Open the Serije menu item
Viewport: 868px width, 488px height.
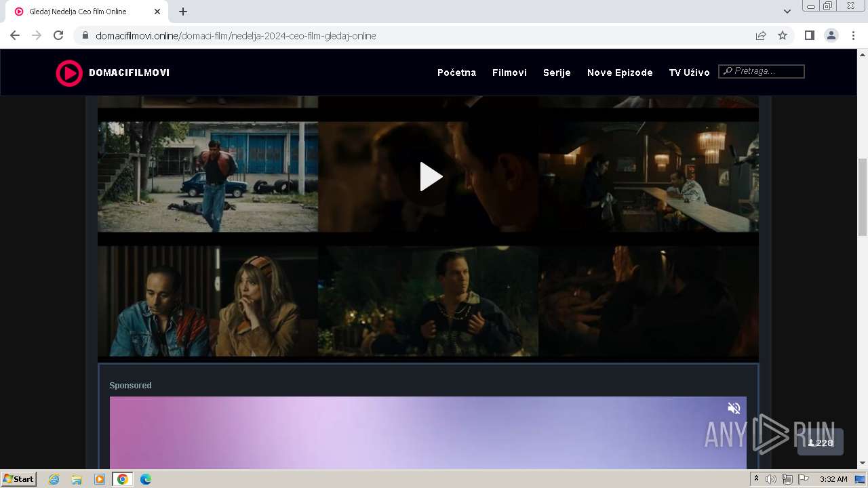[x=557, y=73]
